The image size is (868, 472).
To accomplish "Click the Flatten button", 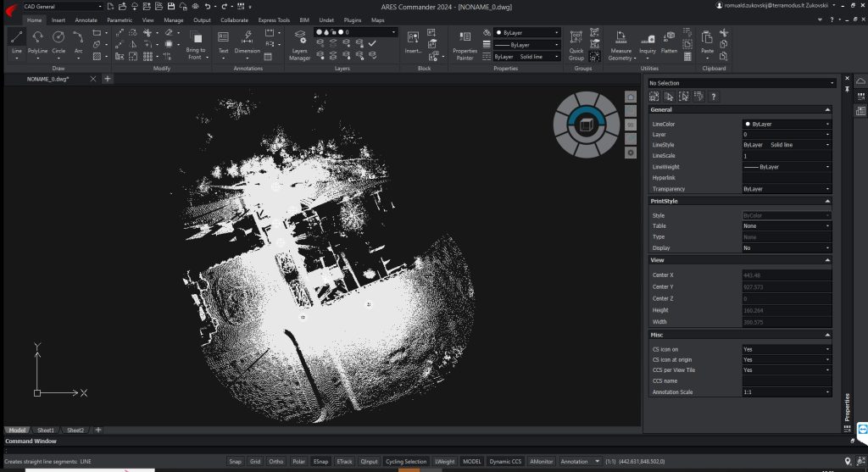I will [x=670, y=42].
